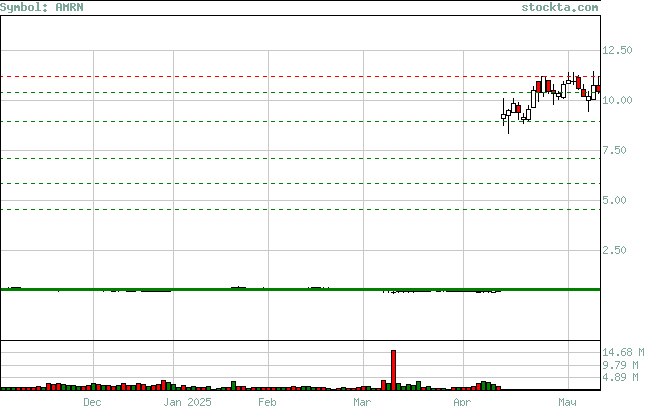655x406 pixels.
Task: Click the stockta.com label
Action: click(x=560, y=8)
